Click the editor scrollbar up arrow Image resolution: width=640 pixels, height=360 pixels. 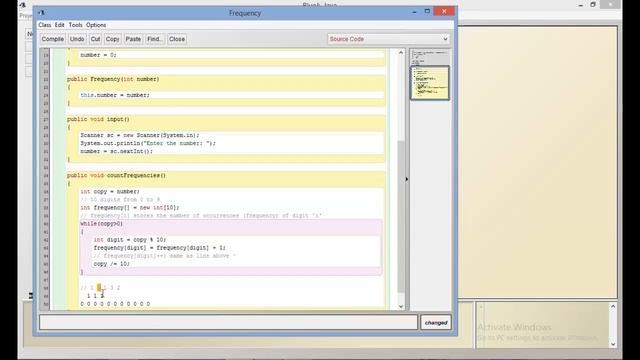click(x=401, y=53)
